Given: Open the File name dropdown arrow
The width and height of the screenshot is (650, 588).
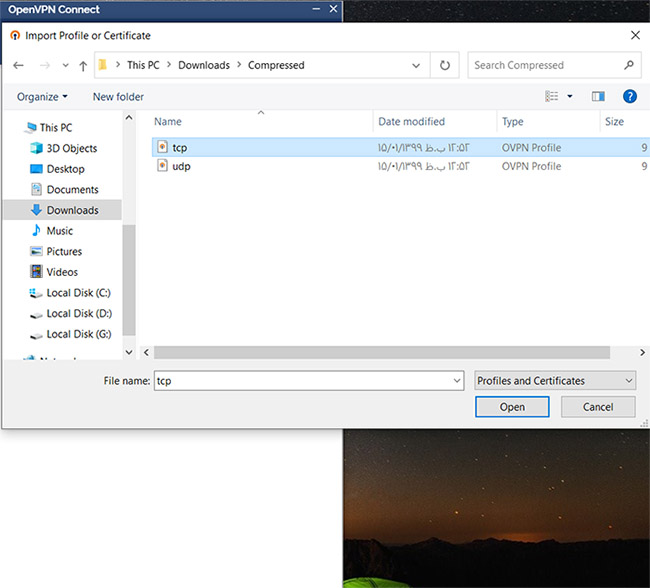Looking at the screenshot, I should point(456,381).
